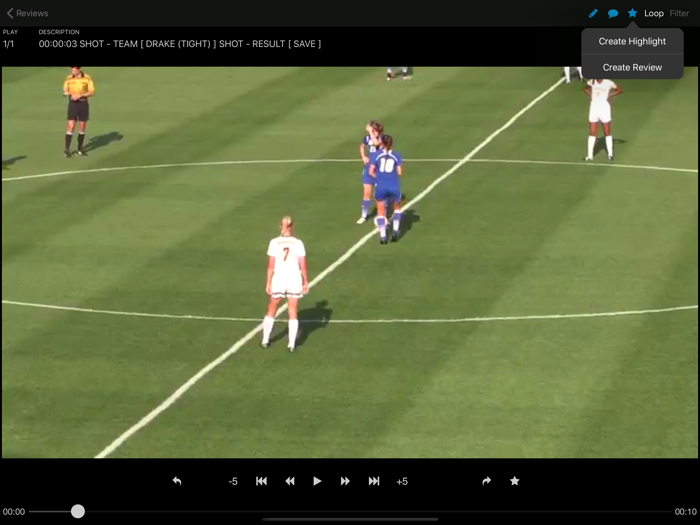The height and width of the screenshot is (525, 700).
Task: Fast forward the video
Action: 345,481
